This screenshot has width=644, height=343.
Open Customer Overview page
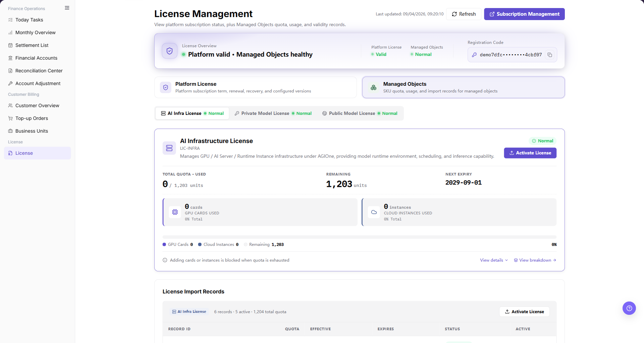point(38,106)
